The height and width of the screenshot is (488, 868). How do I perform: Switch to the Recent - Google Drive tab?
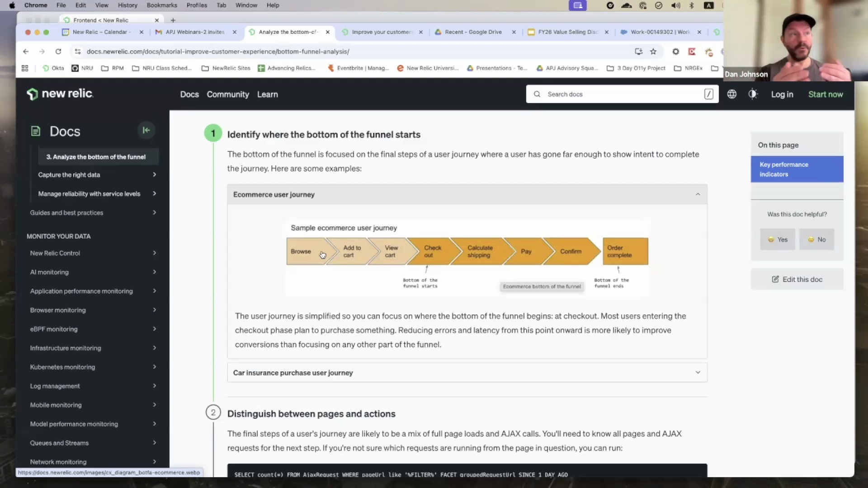473,32
